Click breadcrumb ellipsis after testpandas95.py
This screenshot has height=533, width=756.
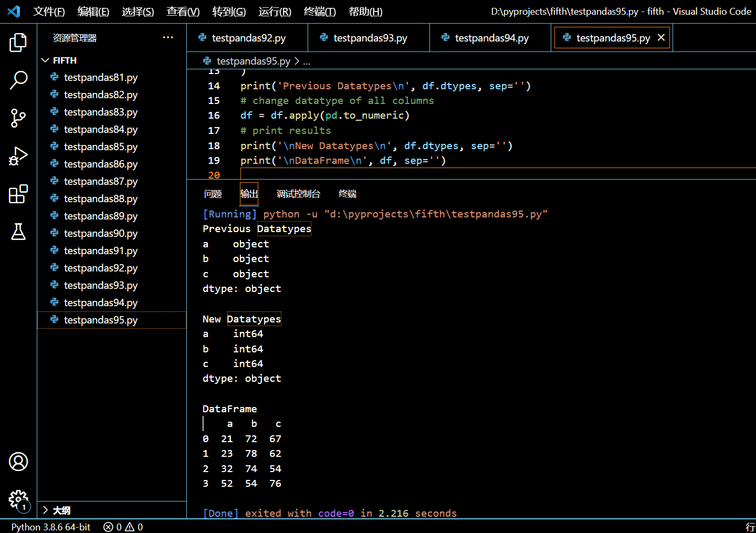coord(307,61)
